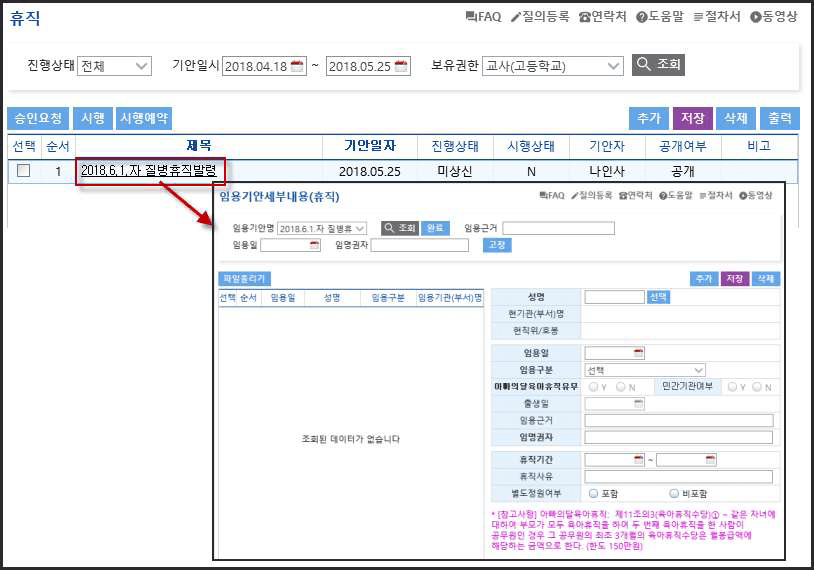
Task: Check the row 1 selection checkbox
Action: (24, 171)
